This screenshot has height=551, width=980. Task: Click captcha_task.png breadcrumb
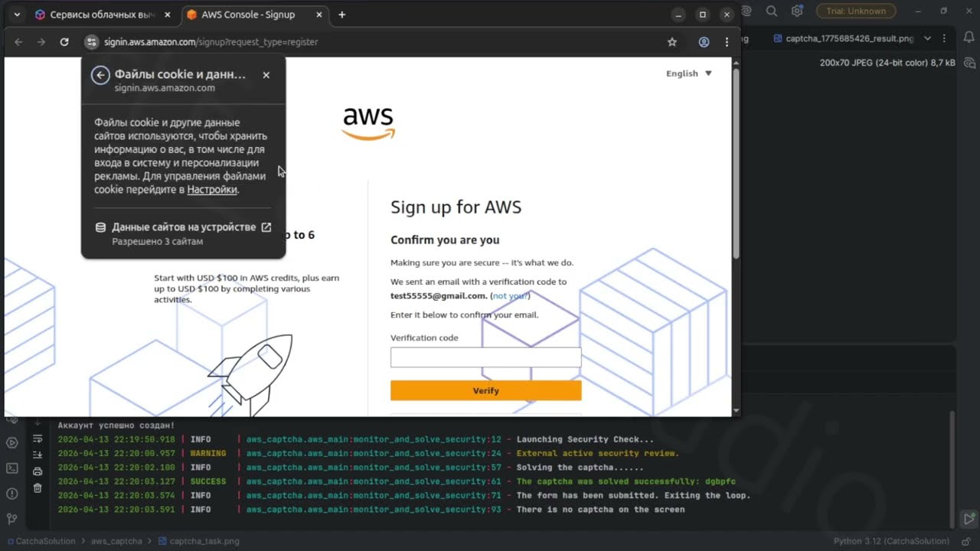(x=198, y=541)
